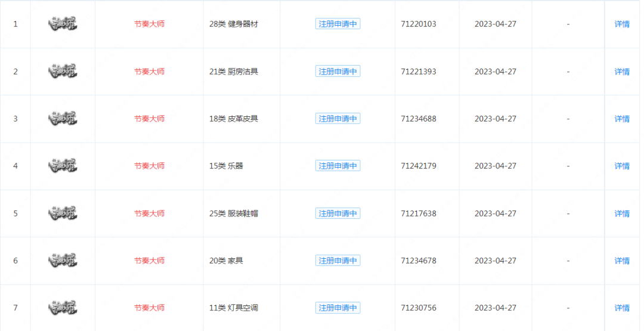
Task: Click 节奏大师 name in 健身器材 row
Action: 149,24
